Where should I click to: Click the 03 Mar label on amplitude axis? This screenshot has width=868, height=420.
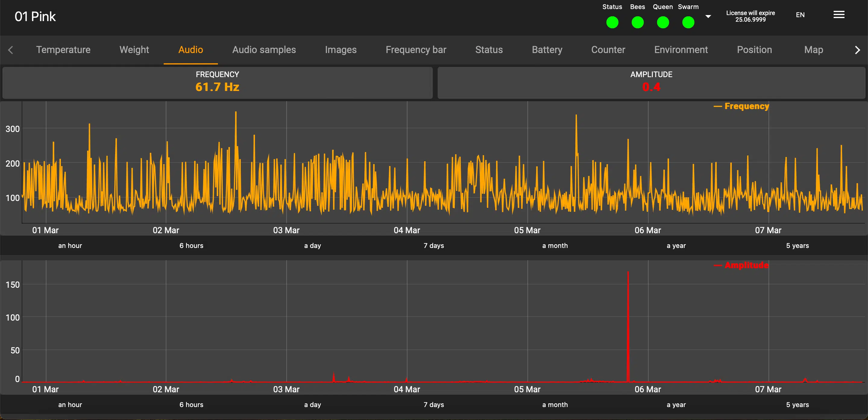coord(286,389)
